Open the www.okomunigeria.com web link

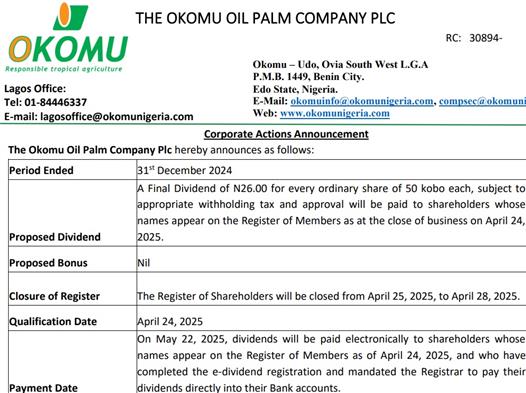[x=335, y=113]
